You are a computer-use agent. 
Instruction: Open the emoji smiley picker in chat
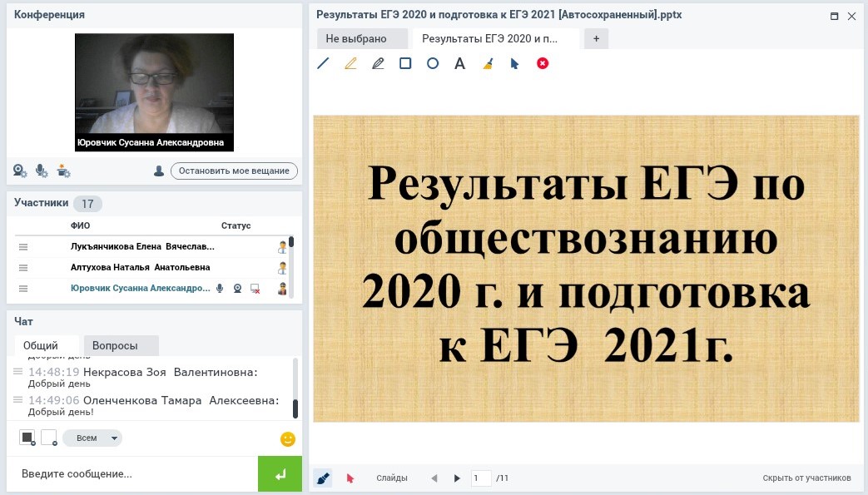click(288, 439)
